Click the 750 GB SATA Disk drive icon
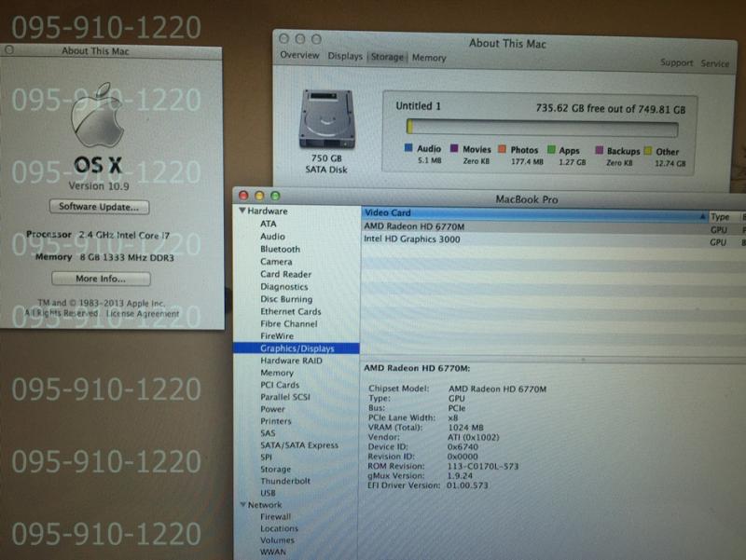This screenshot has width=746, height=560. point(326,119)
